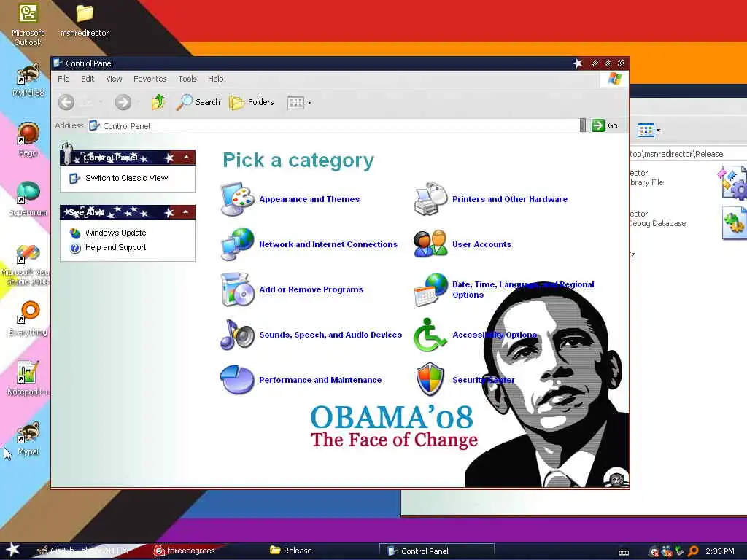Open Appearance and Themes link
747x560 pixels.
tap(309, 199)
